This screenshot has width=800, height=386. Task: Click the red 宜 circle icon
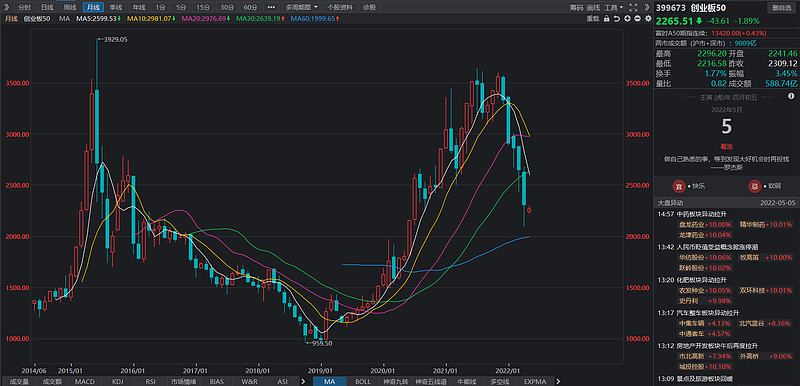679,186
